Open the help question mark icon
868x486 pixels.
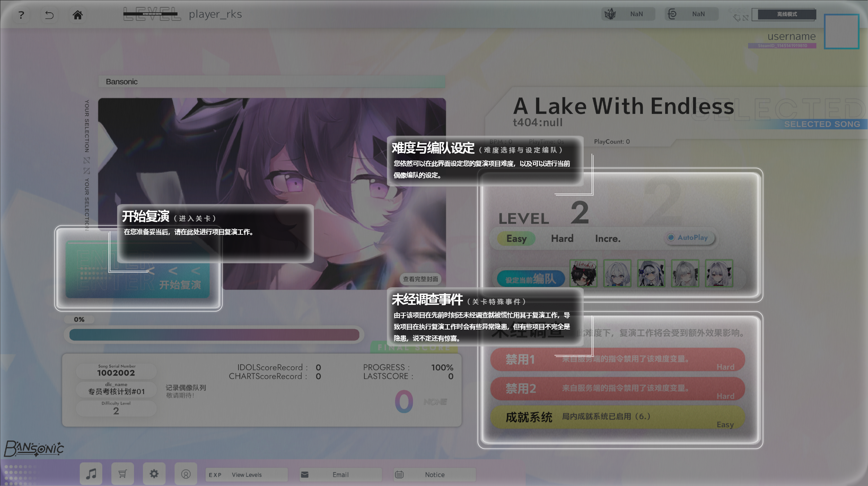[x=21, y=15]
